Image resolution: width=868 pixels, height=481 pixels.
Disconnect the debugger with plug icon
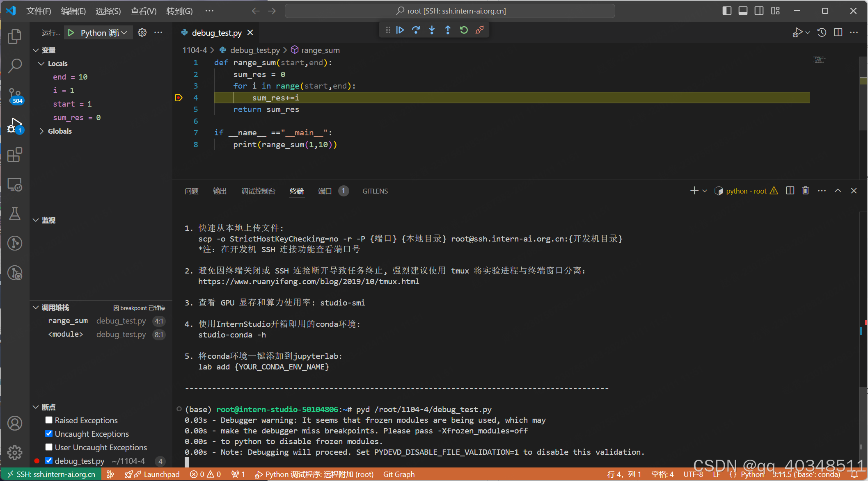pyautogui.click(x=480, y=30)
